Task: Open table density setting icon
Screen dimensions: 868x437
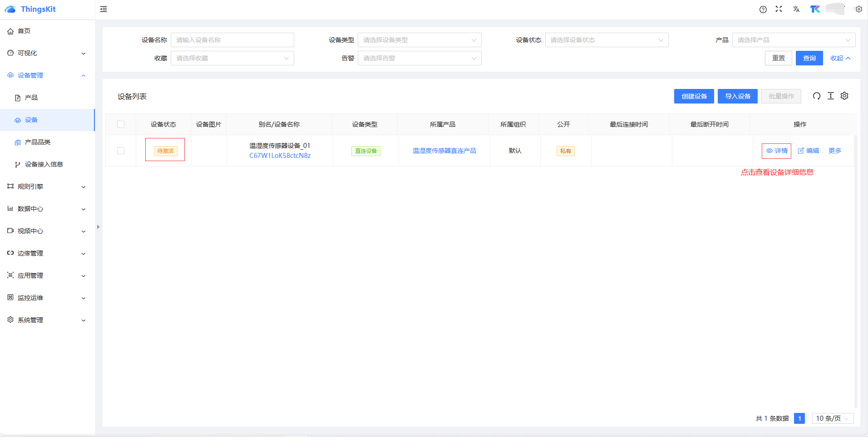Action: (830, 96)
